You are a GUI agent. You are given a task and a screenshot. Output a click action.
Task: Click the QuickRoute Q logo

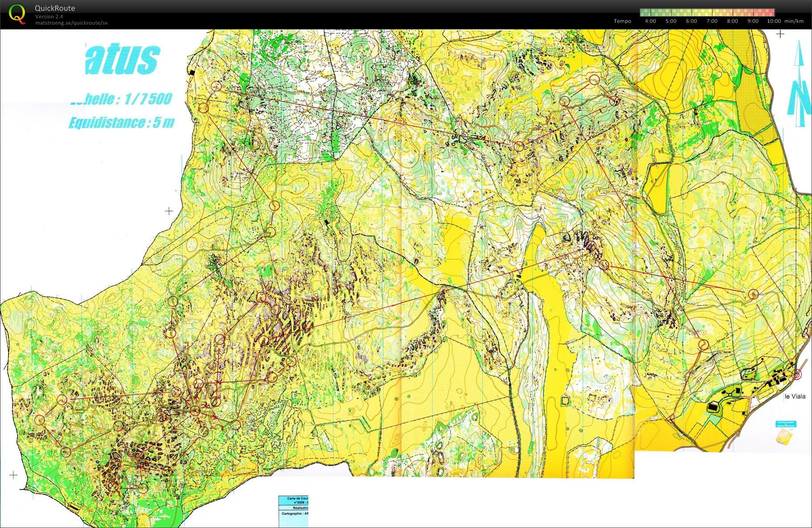(x=17, y=14)
